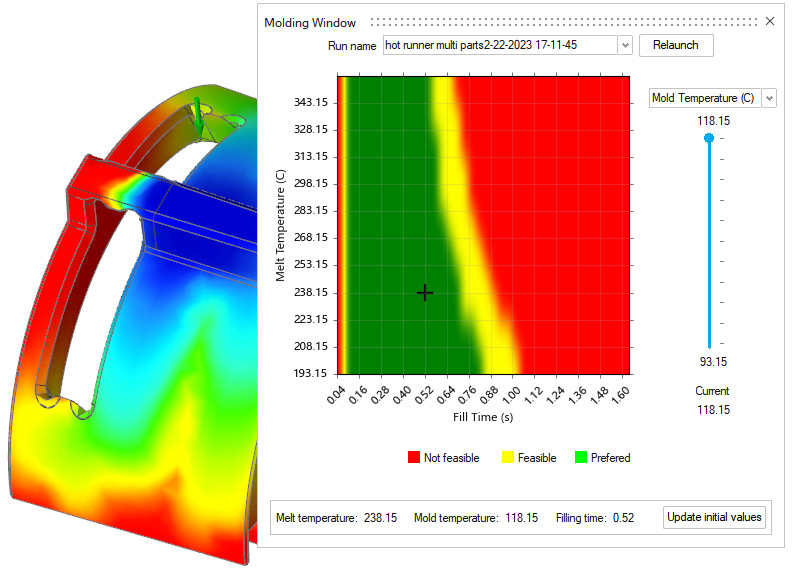Pick a point in the plot's green preferred zone
Screen dimensions: 797x580
[x=385, y=200]
